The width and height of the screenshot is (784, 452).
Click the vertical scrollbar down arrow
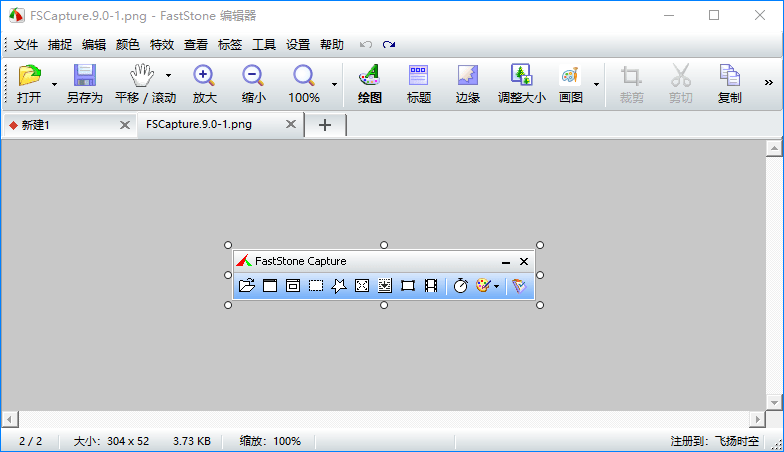(774, 402)
